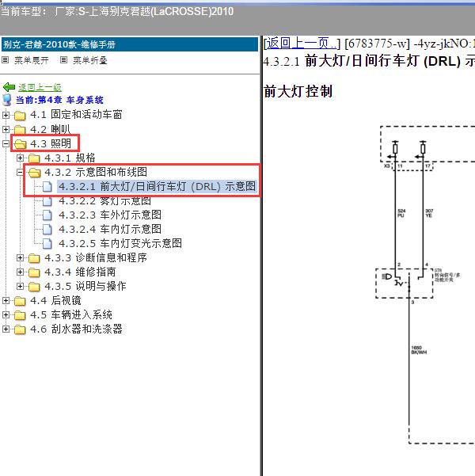Click the folder icon for 4.3.4 维修指南
The width and height of the screenshot is (475, 476).
coord(34,272)
